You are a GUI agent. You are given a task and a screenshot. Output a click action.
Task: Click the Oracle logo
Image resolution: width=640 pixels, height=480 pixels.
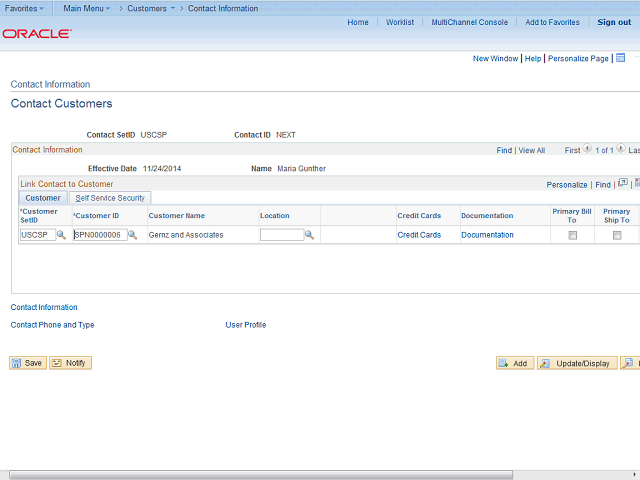click(x=37, y=33)
